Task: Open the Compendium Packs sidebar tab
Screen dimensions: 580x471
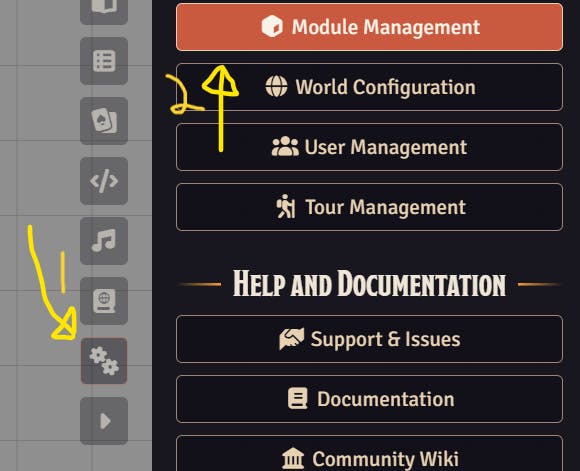Action: [x=104, y=301]
